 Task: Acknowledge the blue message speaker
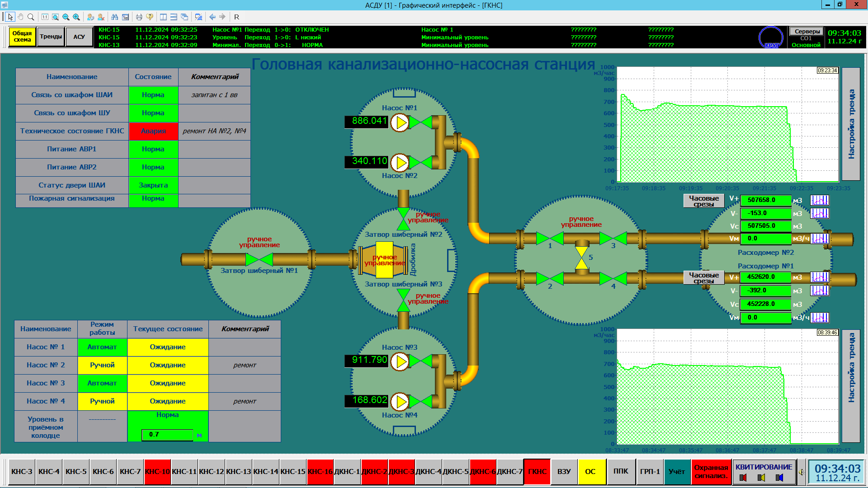pos(779,478)
